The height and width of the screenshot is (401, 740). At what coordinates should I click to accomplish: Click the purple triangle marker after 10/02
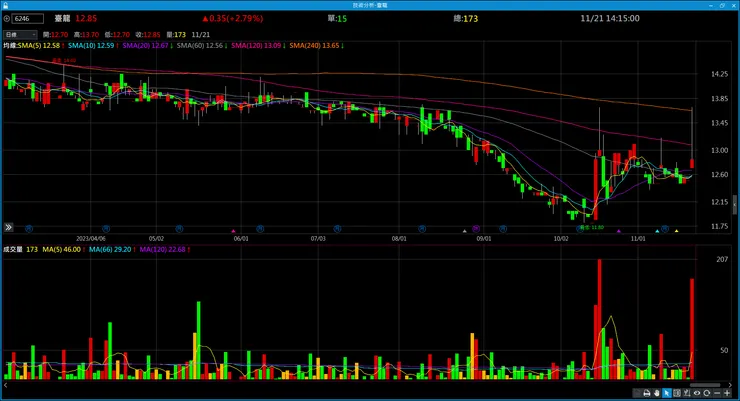point(619,231)
